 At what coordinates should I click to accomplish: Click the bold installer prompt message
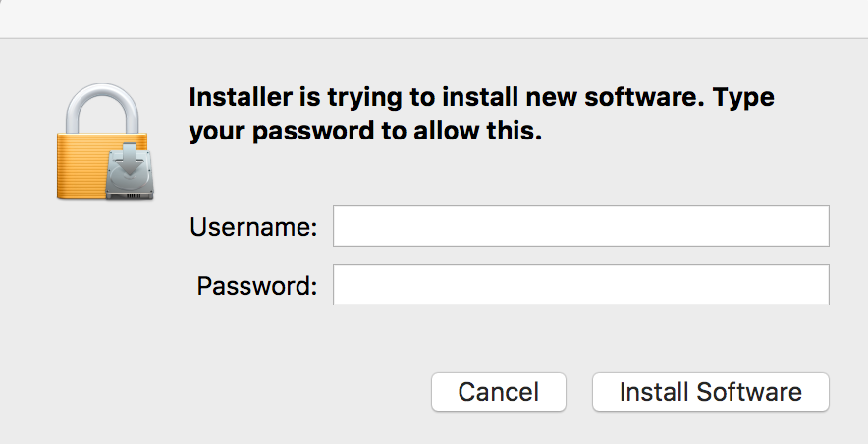481,115
